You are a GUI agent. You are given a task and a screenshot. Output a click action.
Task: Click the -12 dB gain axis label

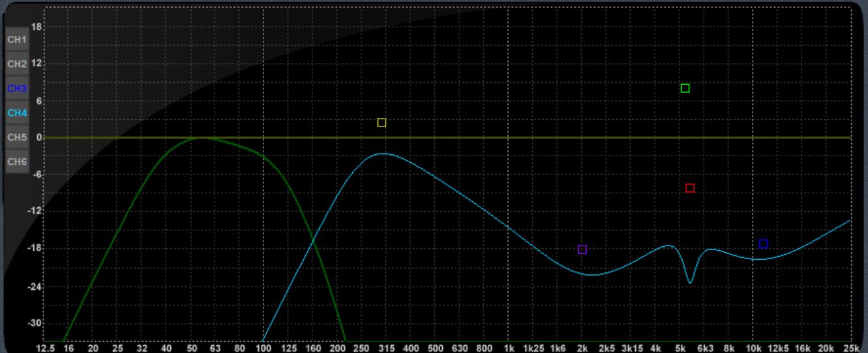tap(35, 212)
